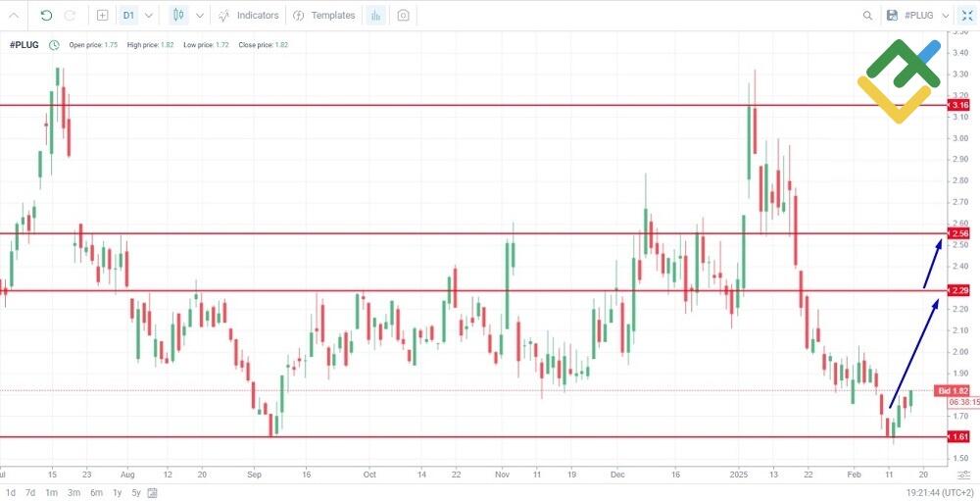Take a chart snapshot with camera icon

(x=403, y=15)
